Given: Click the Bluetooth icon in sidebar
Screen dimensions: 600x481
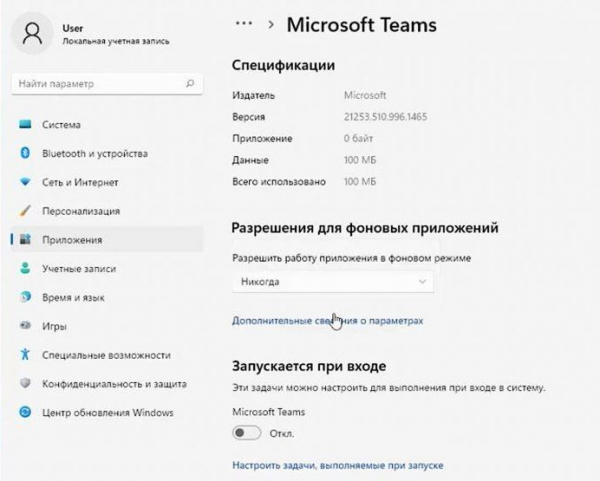Looking at the screenshot, I should (x=25, y=153).
